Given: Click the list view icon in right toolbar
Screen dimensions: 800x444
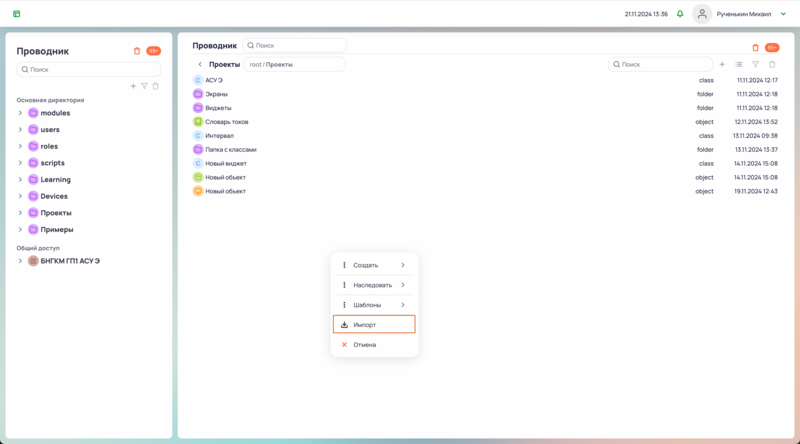Looking at the screenshot, I should point(739,64).
